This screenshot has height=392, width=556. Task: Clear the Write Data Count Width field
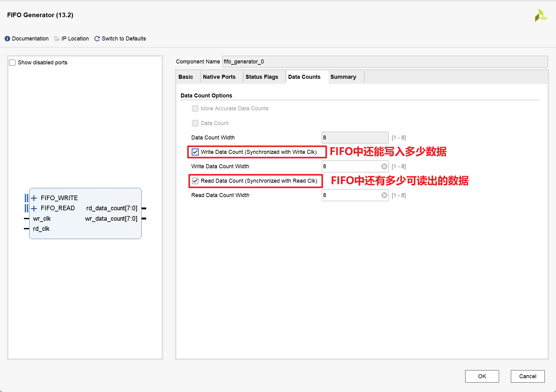click(384, 166)
